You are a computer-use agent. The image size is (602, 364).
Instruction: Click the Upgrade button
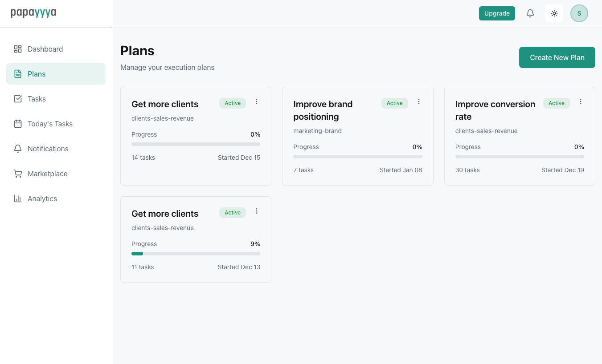point(497,13)
